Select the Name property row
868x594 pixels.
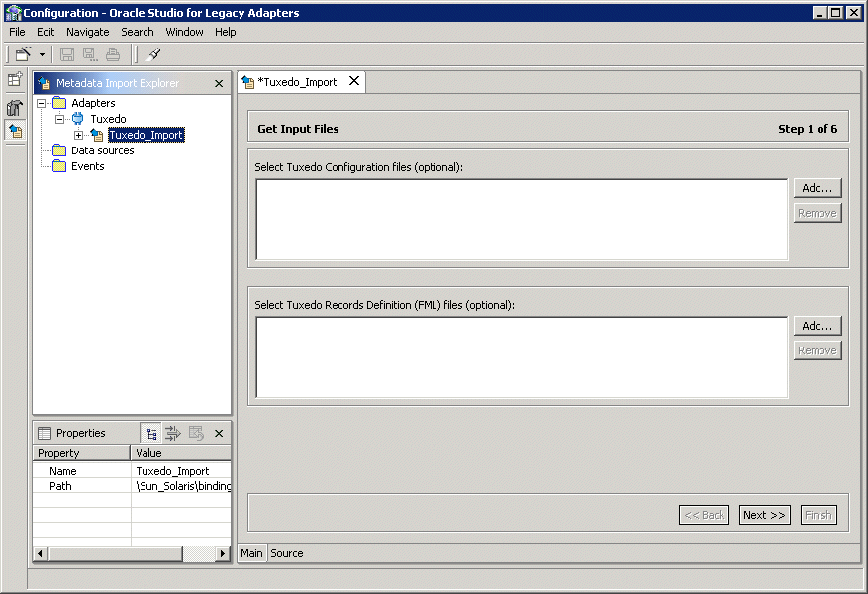(132, 471)
